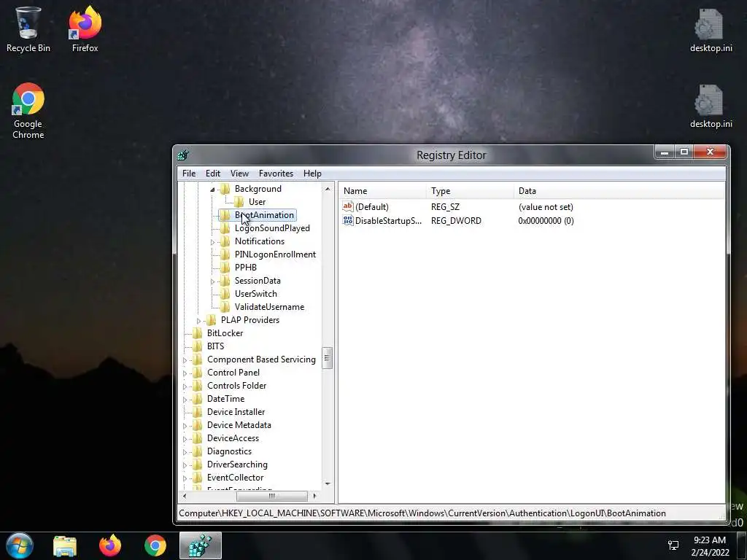747x560 pixels.
Task: Click the Notifications folder icon
Action: 225,241
